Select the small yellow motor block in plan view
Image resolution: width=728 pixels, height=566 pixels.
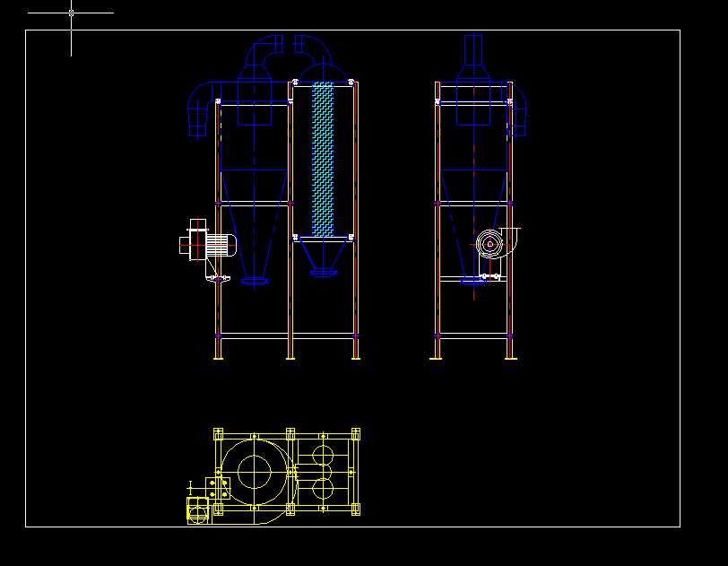[x=198, y=510]
